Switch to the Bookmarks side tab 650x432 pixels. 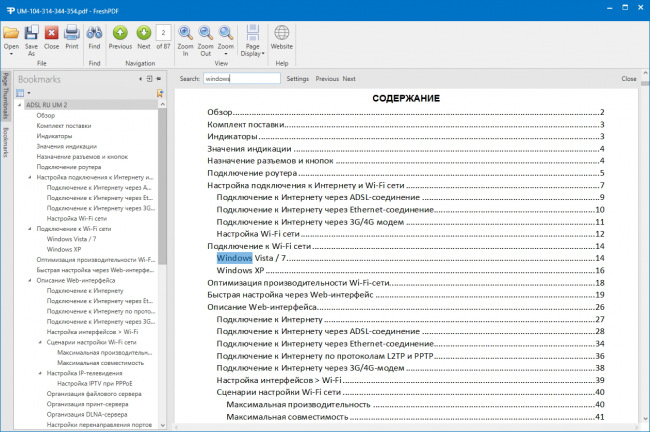point(6,142)
